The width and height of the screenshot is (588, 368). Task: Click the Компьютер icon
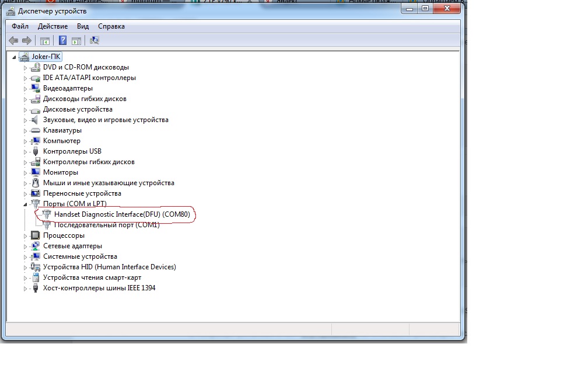(35, 141)
